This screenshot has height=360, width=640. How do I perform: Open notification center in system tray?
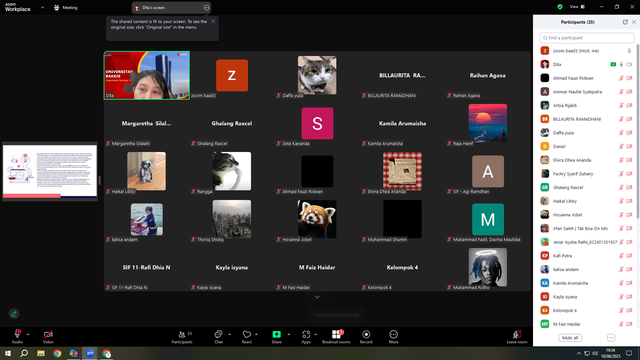629,353
